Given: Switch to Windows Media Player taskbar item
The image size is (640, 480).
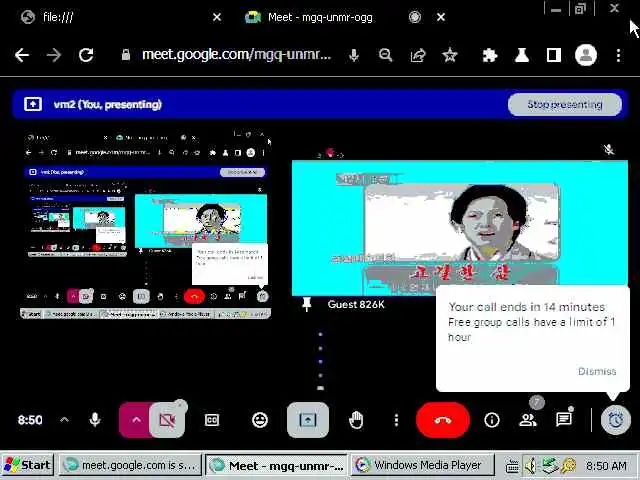Looking at the screenshot, I should [422, 465].
